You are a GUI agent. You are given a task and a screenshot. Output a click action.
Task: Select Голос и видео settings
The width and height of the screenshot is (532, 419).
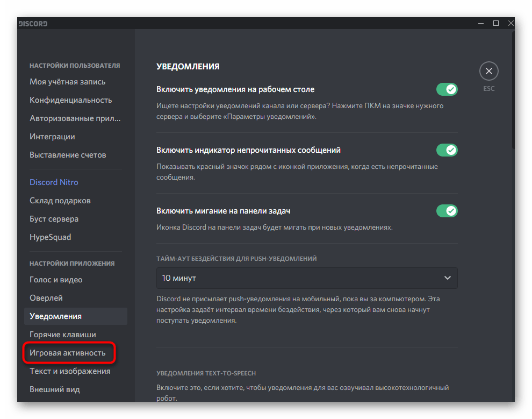(x=56, y=280)
